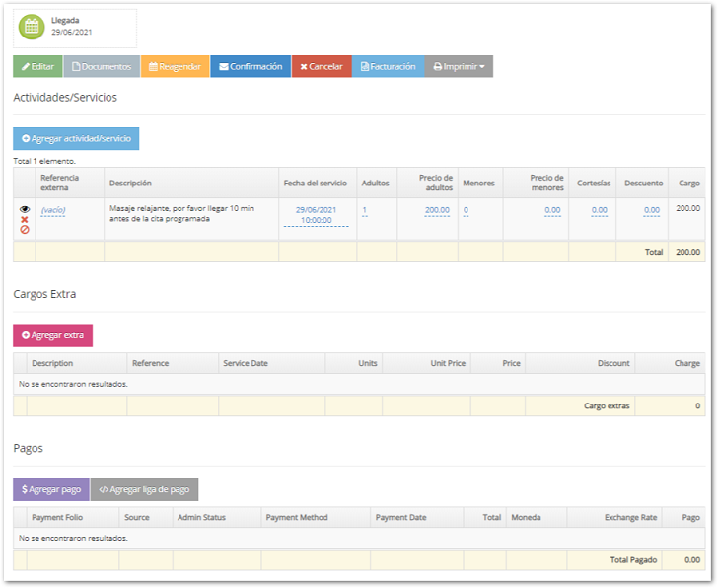Send the Confirmación email
Image resolution: width=718 pixels, height=588 pixels.
[251, 67]
